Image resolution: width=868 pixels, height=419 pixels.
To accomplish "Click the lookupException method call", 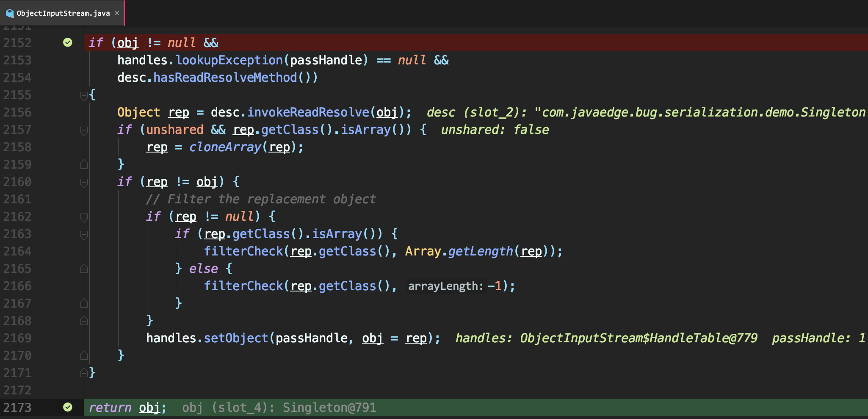I will 229,60.
